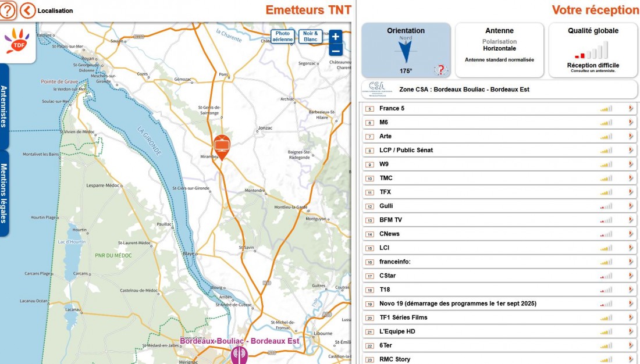Image resolution: width=640 pixels, height=364 pixels.
Task: Select the W9 channel name
Action: pyautogui.click(x=383, y=164)
